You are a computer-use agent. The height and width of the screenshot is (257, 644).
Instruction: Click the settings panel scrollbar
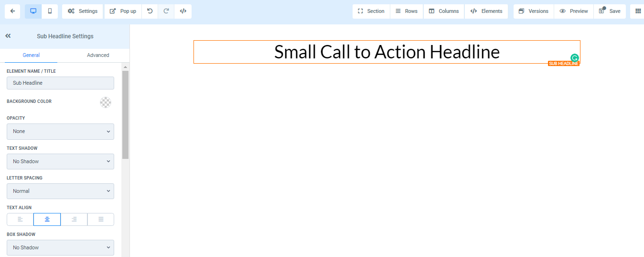click(126, 115)
